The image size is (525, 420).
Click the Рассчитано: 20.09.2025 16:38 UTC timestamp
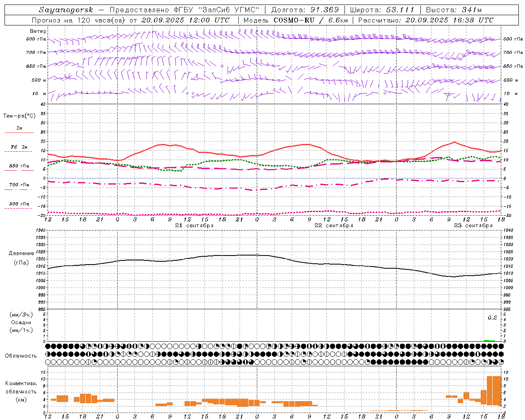click(426, 20)
